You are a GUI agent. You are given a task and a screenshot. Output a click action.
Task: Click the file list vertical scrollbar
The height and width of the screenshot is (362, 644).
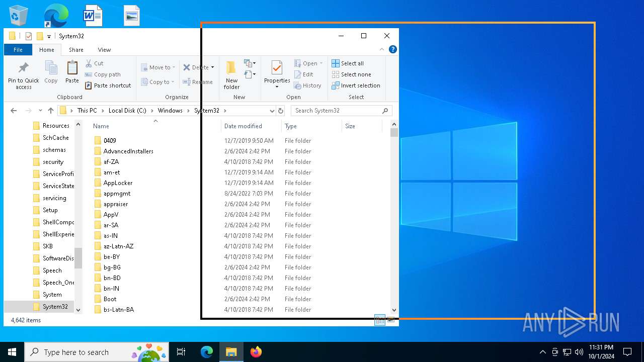[x=394, y=217]
